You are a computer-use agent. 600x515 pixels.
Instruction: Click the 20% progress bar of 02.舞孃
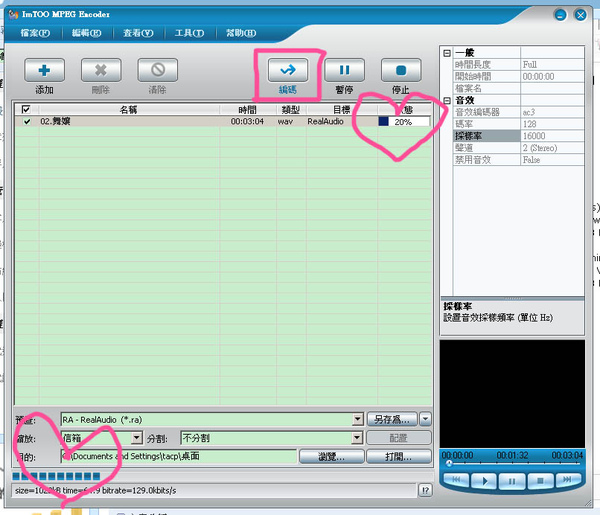(x=404, y=122)
